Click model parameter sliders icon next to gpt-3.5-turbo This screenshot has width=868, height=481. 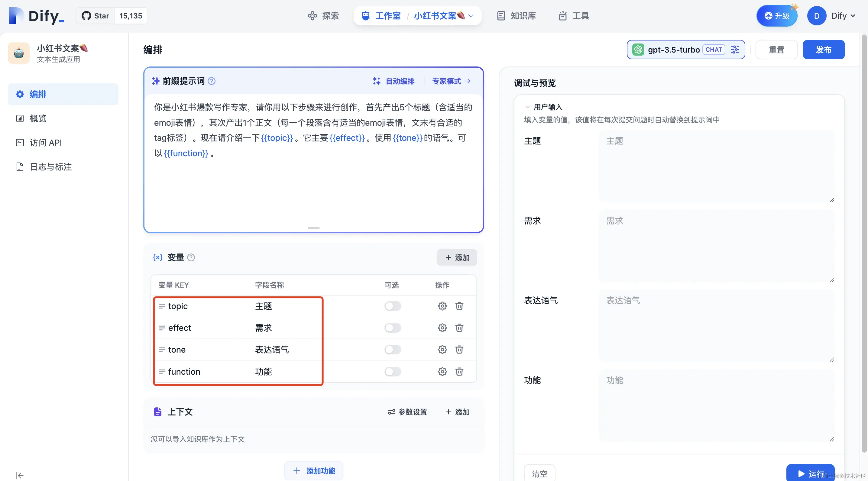pos(734,50)
